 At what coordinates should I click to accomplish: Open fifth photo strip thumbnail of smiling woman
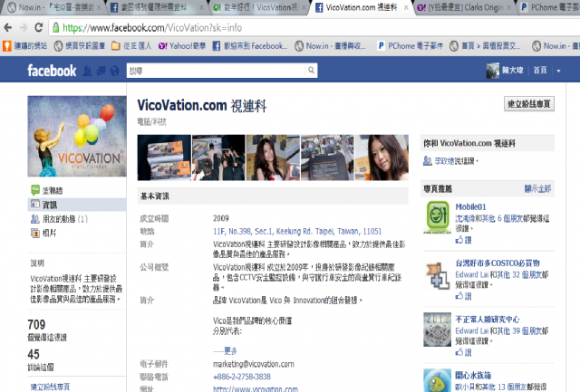[x=382, y=158]
